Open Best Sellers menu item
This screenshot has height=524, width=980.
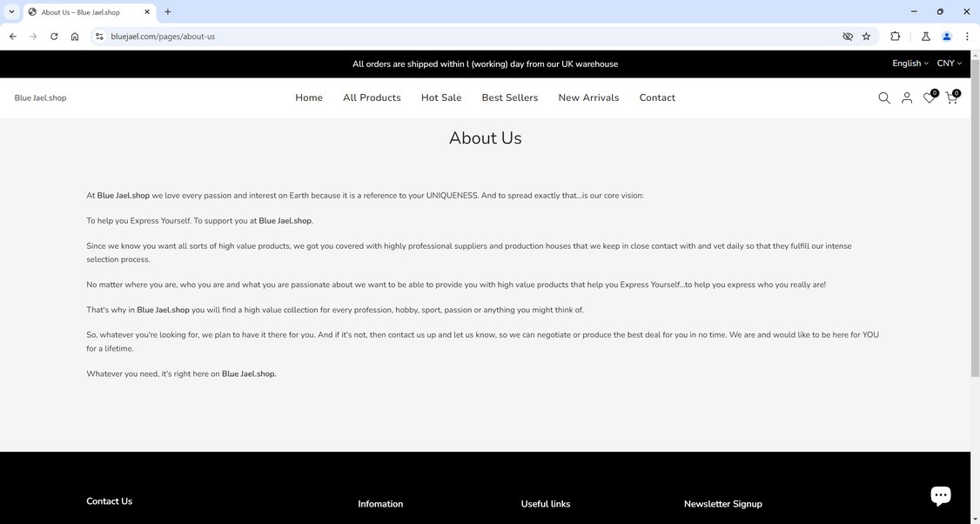click(510, 97)
